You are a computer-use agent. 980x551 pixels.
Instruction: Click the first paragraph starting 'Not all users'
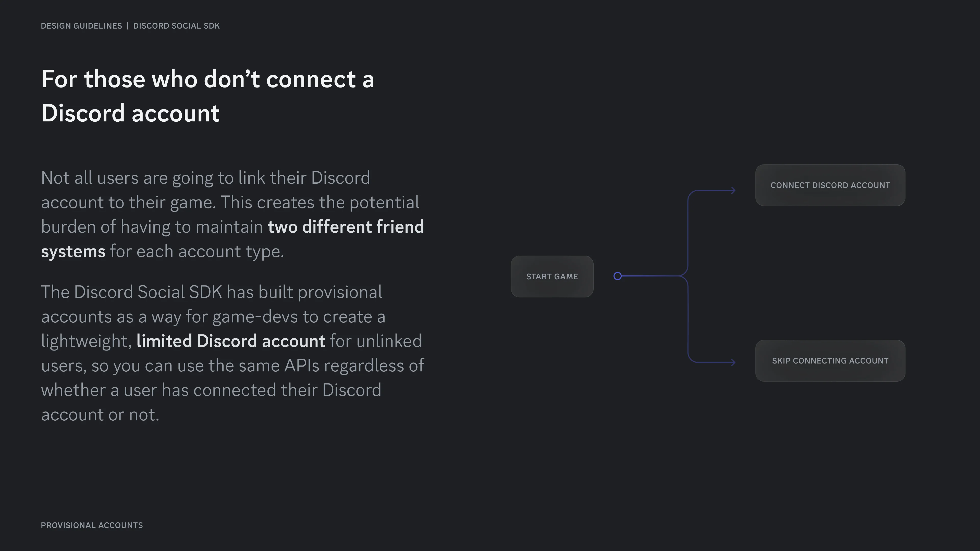[232, 215]
